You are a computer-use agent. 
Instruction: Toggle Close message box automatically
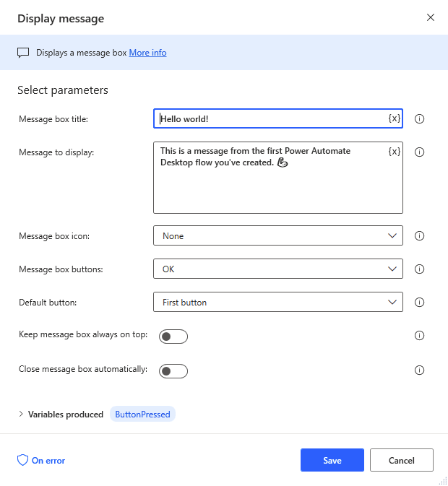(173, 371)
